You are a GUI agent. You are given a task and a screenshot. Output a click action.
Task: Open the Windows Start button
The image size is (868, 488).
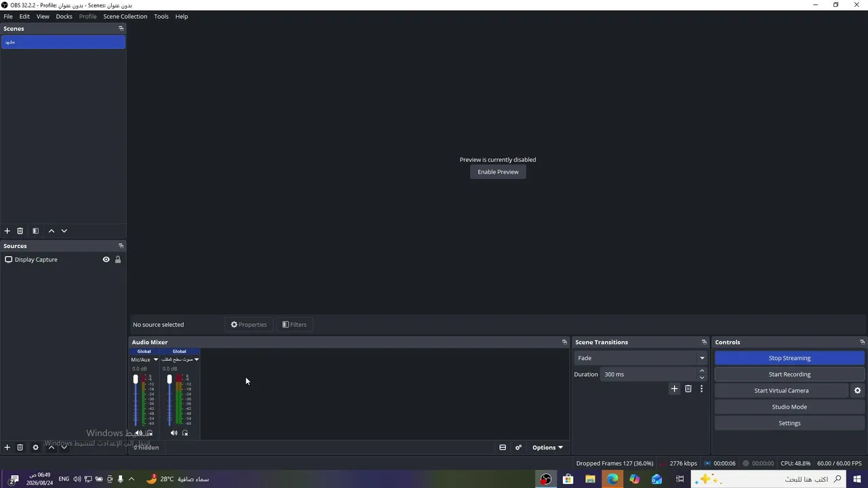pos(857,479)
